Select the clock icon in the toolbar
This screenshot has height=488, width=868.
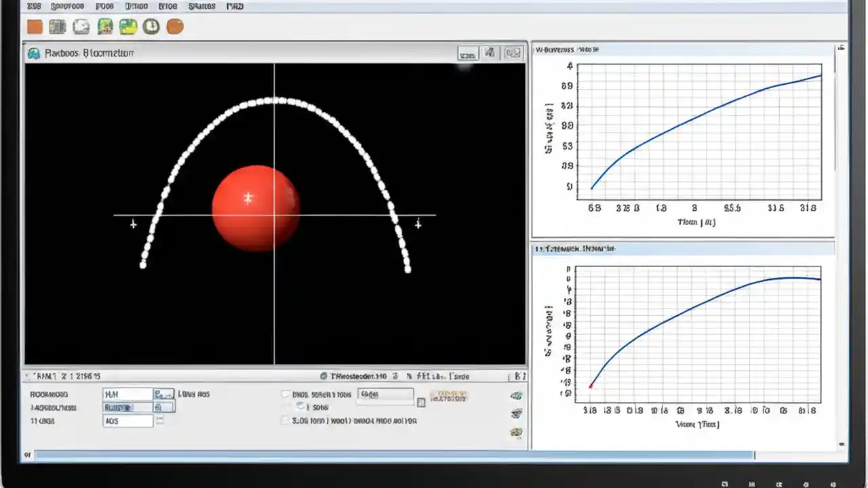tap(151, 26)
